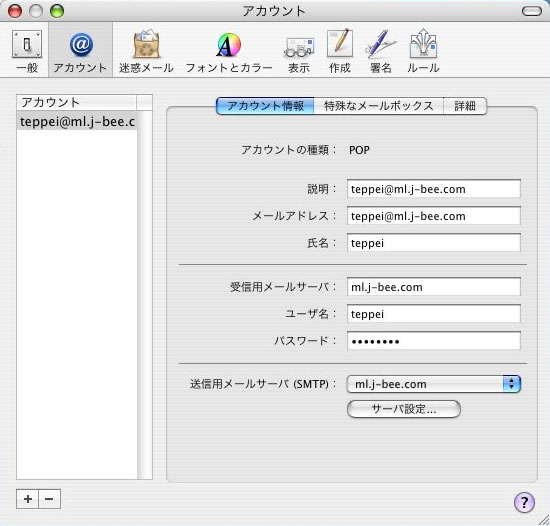Image resolution: width=550 pixels, height=526 pixels.
Task: Switch to the アカウント情報 tab
Action: [x=265, y=106]
